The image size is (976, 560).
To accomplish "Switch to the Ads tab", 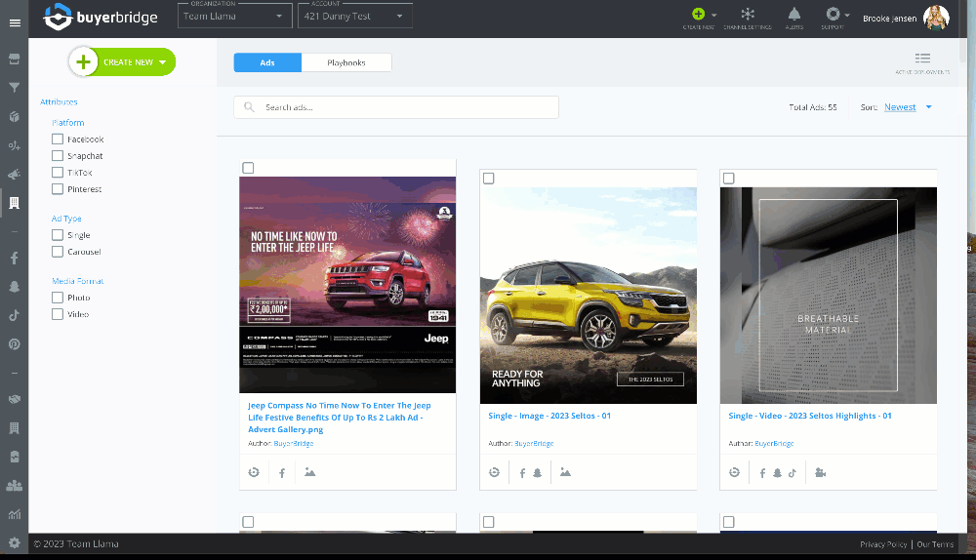I will point(267,62).
